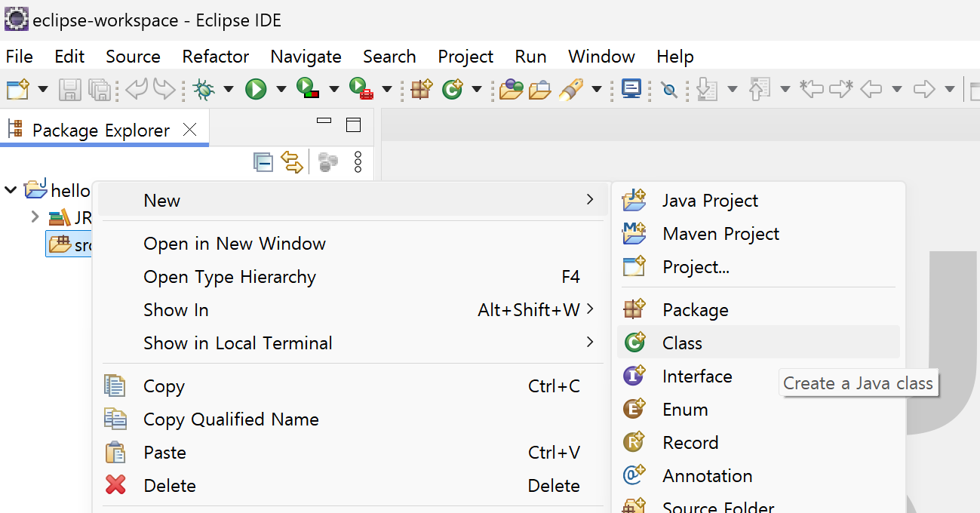
Task: Expand the JRE System Library node
Action: (x=35, y=218)
